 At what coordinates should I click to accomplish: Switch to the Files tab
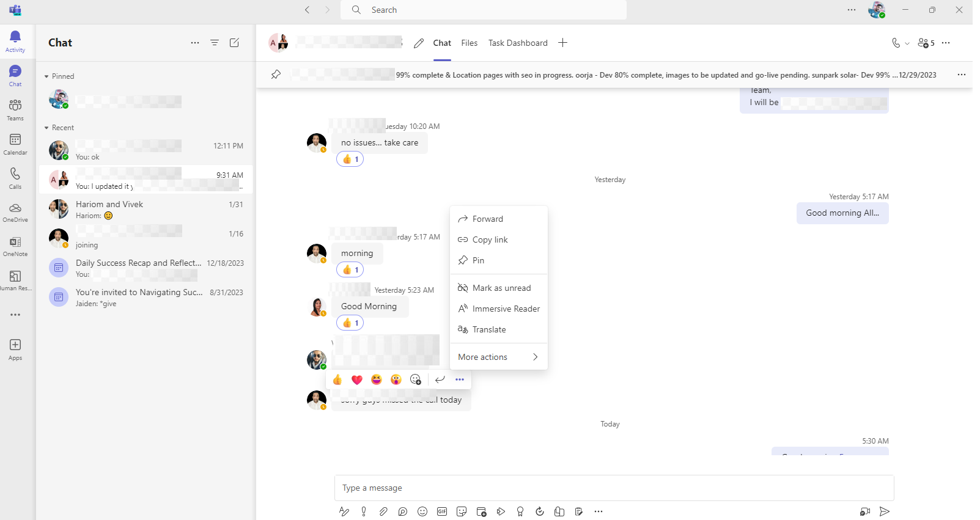[x=469, y=43]
